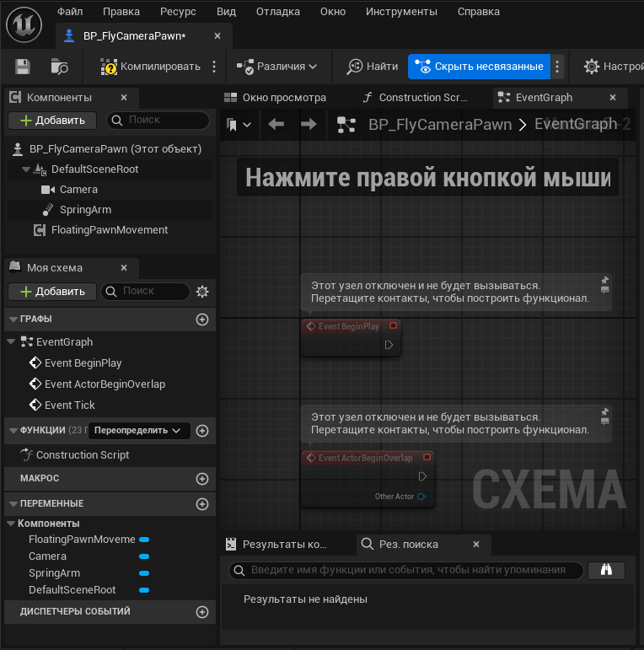Open the Файл menu
Viewport: 644px width, 650px height.
pyautogui.click(x=70, y=12)
